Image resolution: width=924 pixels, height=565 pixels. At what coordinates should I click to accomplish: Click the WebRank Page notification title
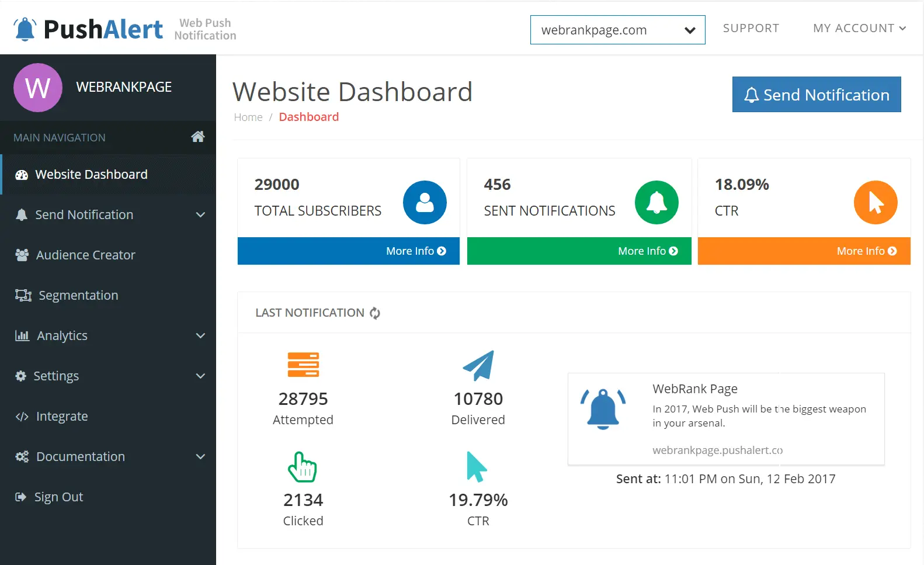pyautogui.click(x=695, y=389)
